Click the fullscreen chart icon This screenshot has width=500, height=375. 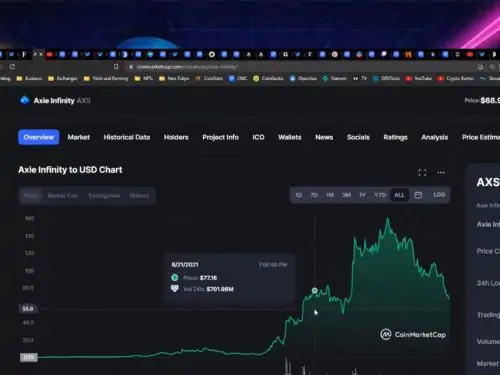(x=422, y=172)
